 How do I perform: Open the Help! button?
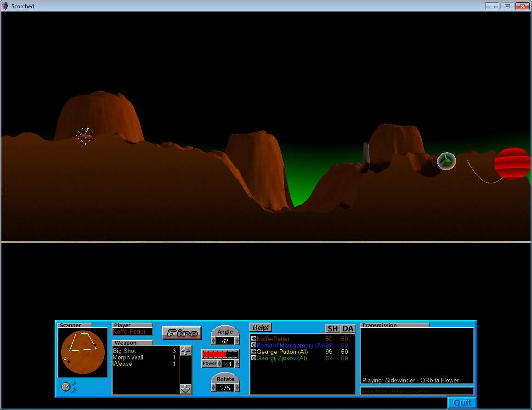260,328
